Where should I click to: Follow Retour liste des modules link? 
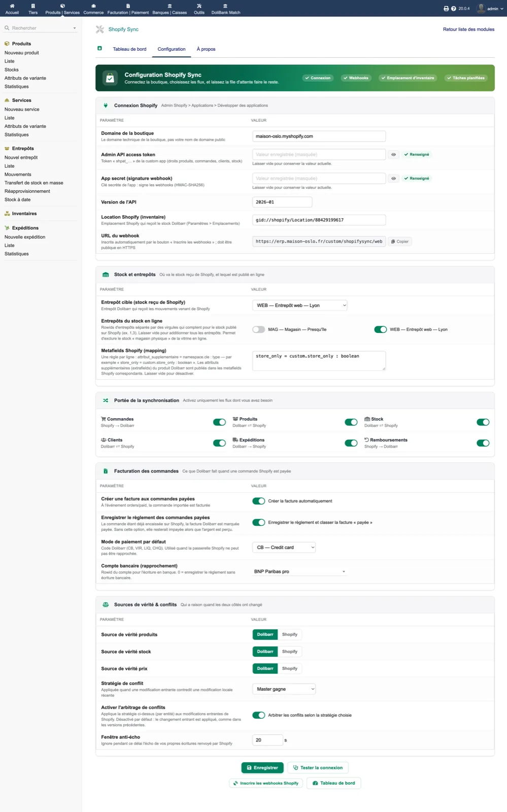coord(468,29)
